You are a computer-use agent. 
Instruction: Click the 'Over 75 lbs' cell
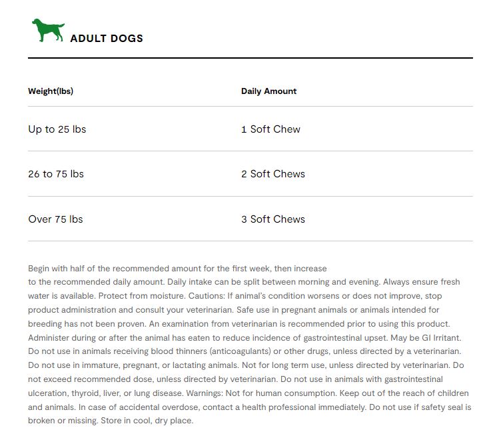point(55,219)
